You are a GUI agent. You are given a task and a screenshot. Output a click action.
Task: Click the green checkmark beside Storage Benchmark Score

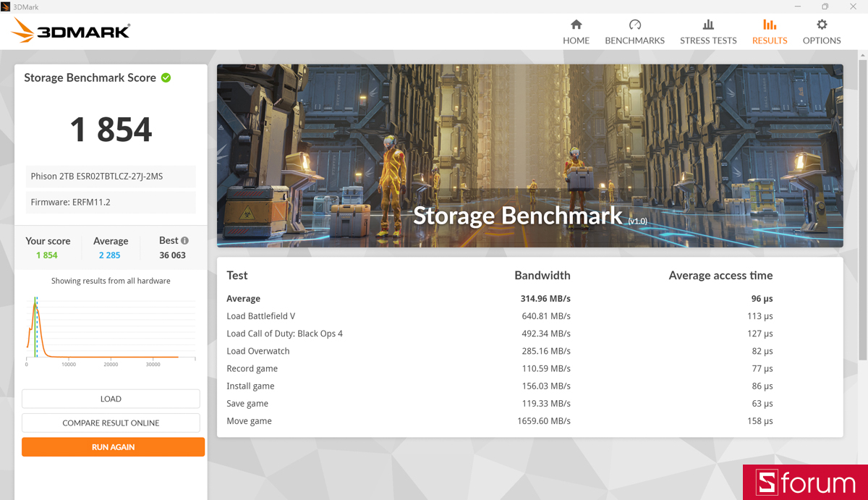166,77
